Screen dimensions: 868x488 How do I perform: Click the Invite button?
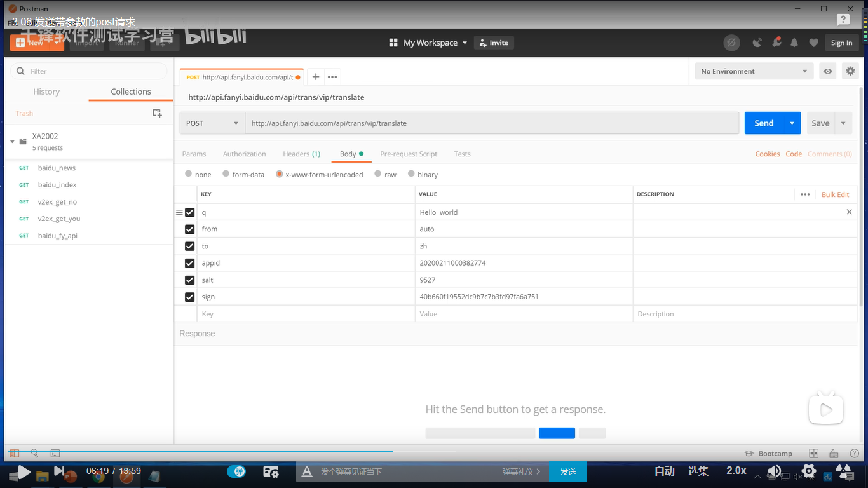(x=494, y=43)
